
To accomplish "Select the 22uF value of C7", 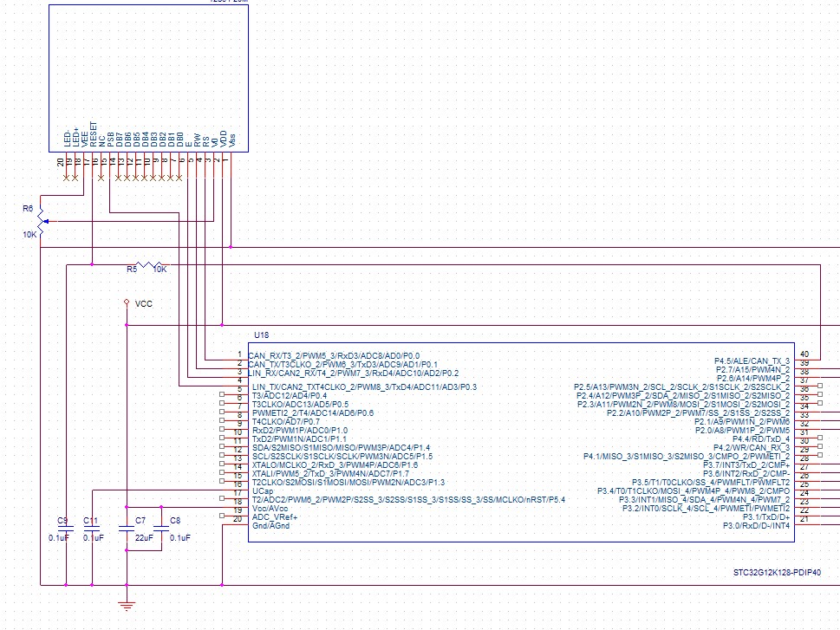I will [x=144, y=537].
